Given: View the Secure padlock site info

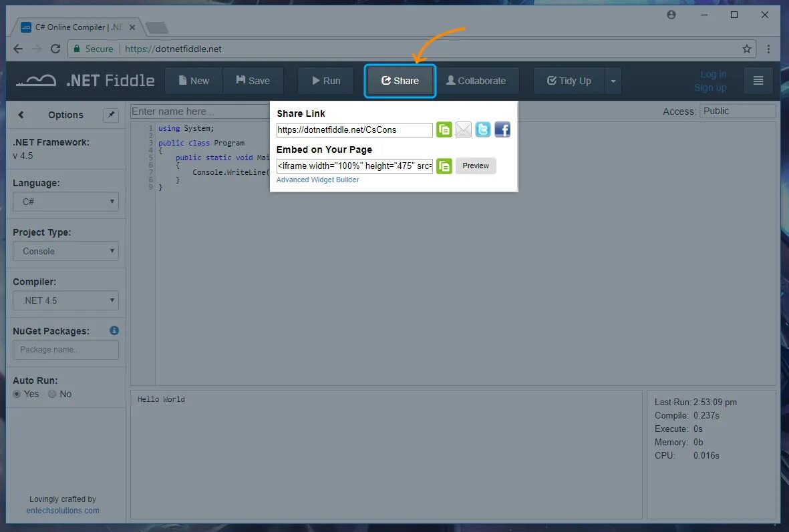Looking at the screenshot, I should 94,49.
